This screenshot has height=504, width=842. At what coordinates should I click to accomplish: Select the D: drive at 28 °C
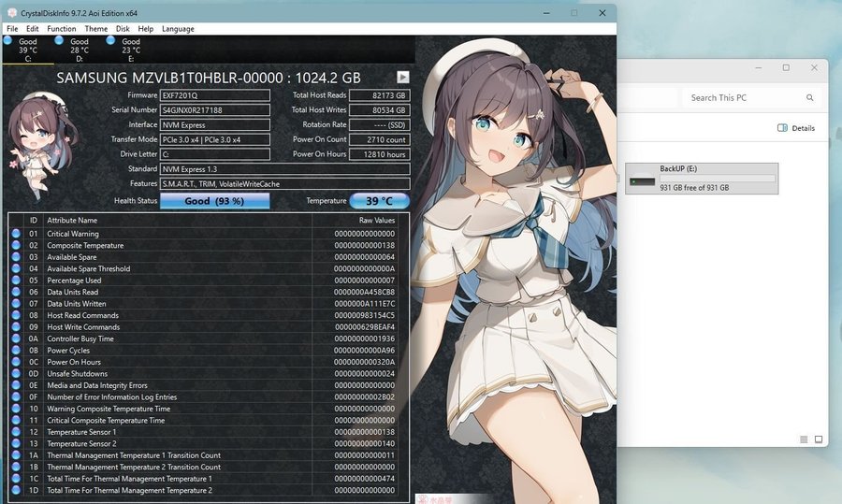pos(78,50)
